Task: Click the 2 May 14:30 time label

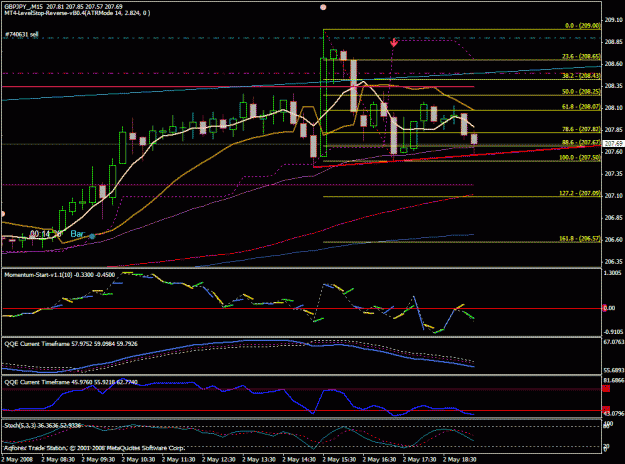Action: click(x=299, y=459)
